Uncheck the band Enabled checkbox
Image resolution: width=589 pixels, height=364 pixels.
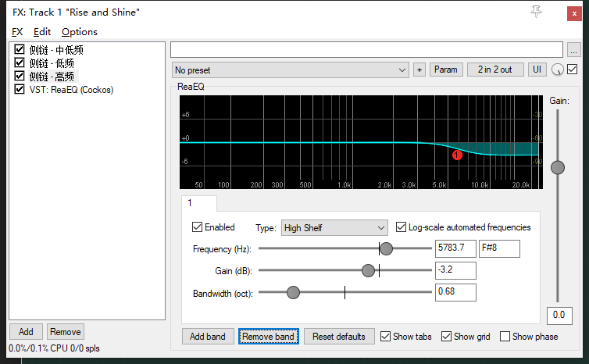pos(197,227)
